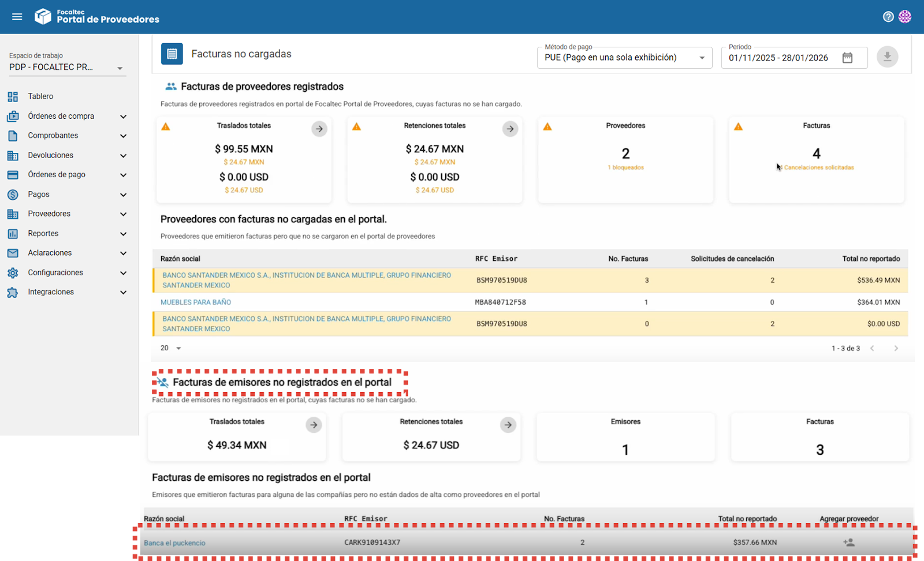Click 1 bloqueados link under Proveedores
Screen dimensions: 924x561
(x=625, y=167)
